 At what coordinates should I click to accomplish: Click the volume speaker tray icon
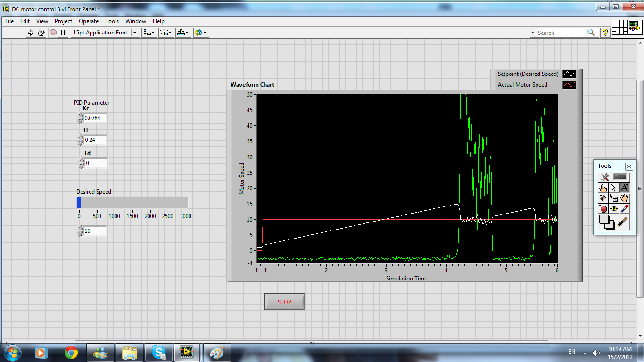(596, 352)
